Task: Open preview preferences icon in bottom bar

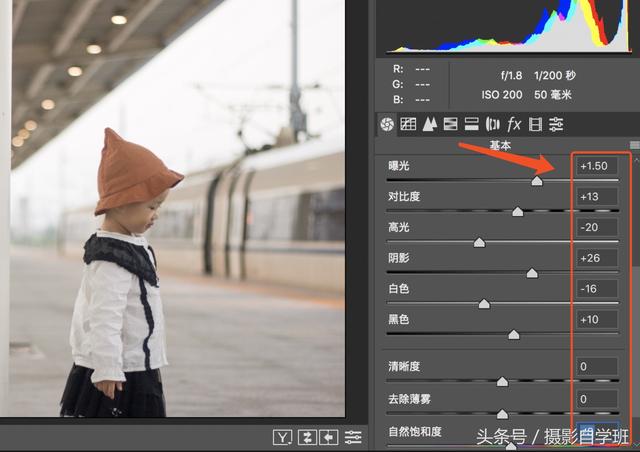Action: [353, 437]
